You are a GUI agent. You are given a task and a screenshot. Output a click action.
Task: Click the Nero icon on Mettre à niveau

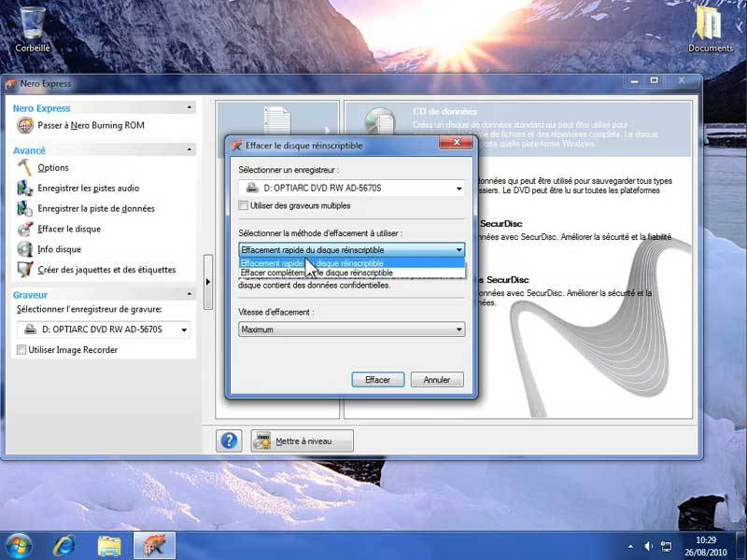coord(262,441)
